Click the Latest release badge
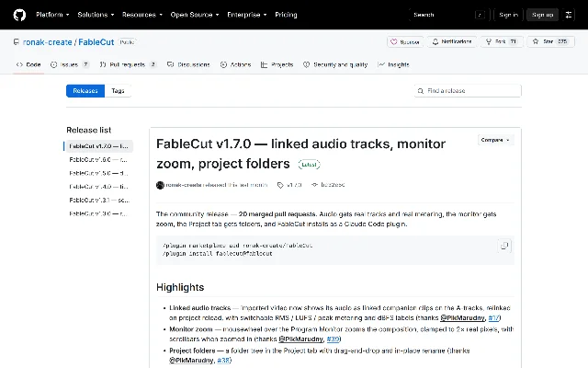This screenshot has height=368, width=588. (x=309, y=165)
